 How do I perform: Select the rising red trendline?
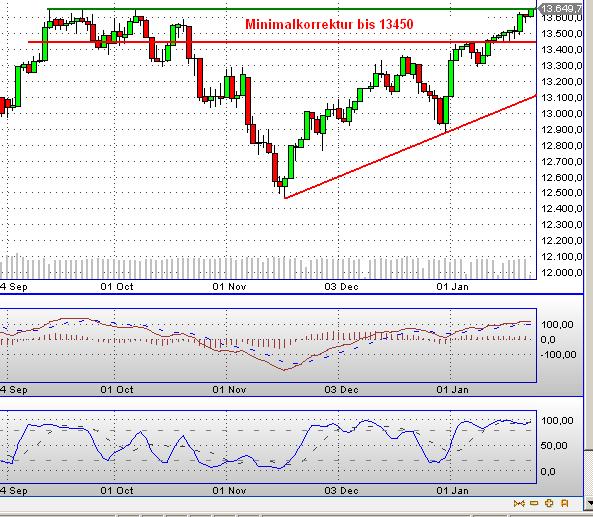[x=410, y=147]
